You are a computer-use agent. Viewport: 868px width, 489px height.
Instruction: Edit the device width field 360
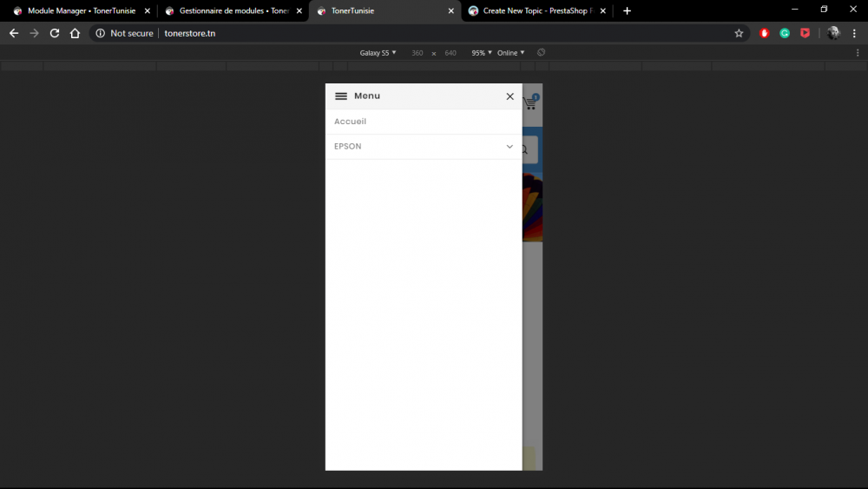tap(418, 53)
